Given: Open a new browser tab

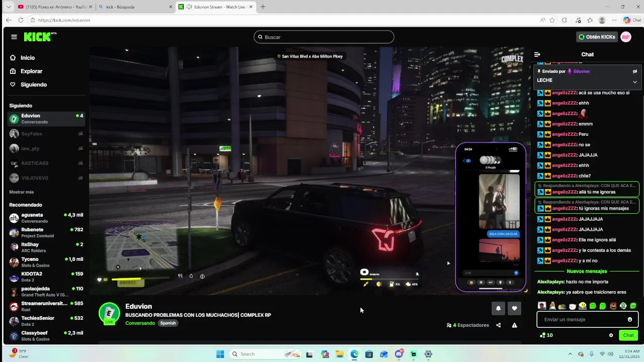Looking at the screenshot, I should pyautogui.click(x=263, y=7).
